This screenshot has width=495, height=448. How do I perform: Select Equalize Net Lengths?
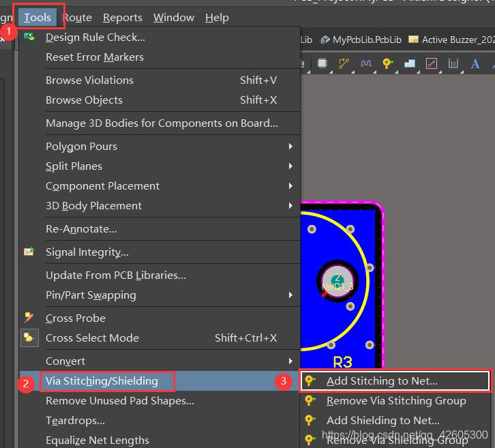(x=159, y=440)
